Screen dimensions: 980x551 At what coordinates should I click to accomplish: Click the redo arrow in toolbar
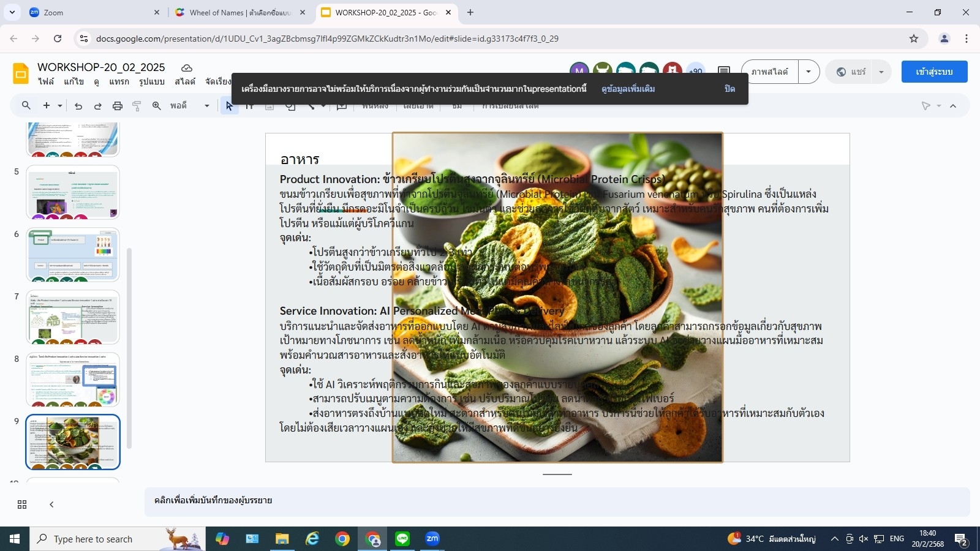tap(97, 106)
